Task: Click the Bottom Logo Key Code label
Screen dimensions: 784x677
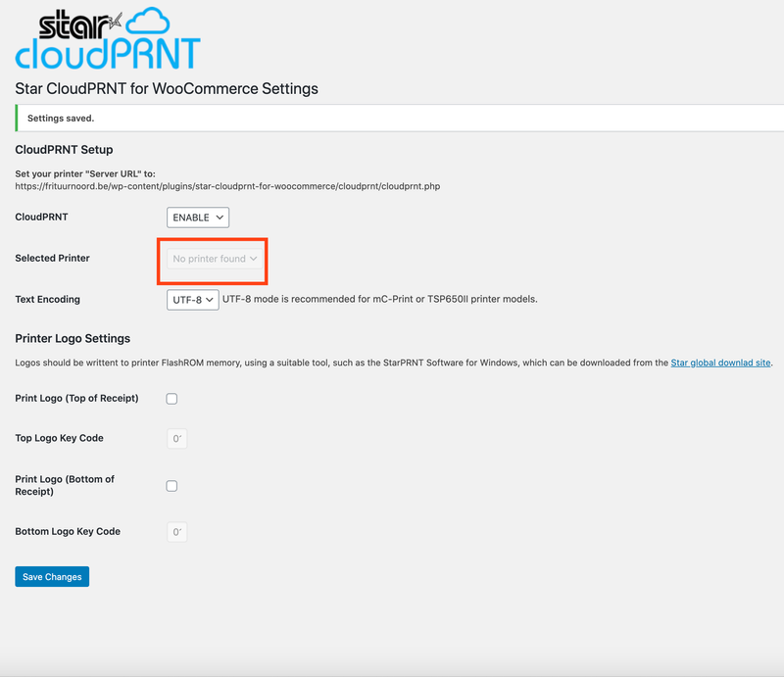Action: [x=68, y=531]
